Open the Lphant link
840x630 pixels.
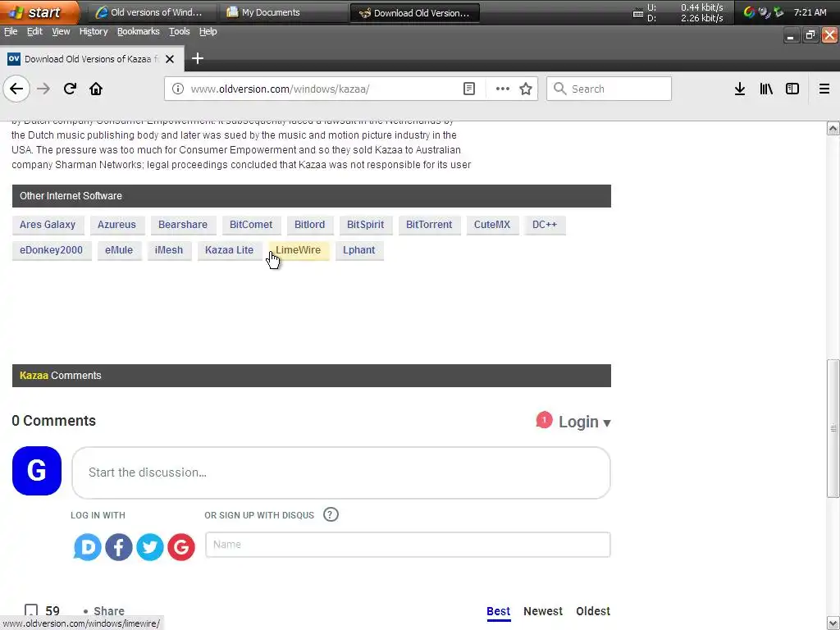(359, 250)
